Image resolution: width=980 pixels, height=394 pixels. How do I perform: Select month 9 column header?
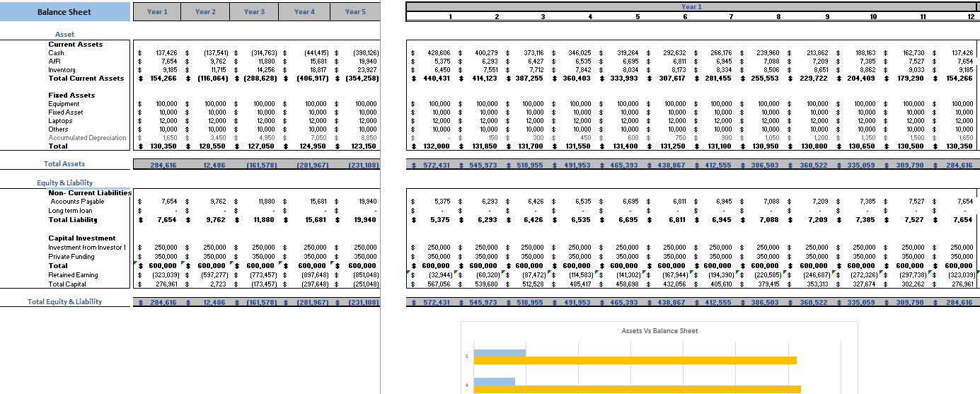827,16
